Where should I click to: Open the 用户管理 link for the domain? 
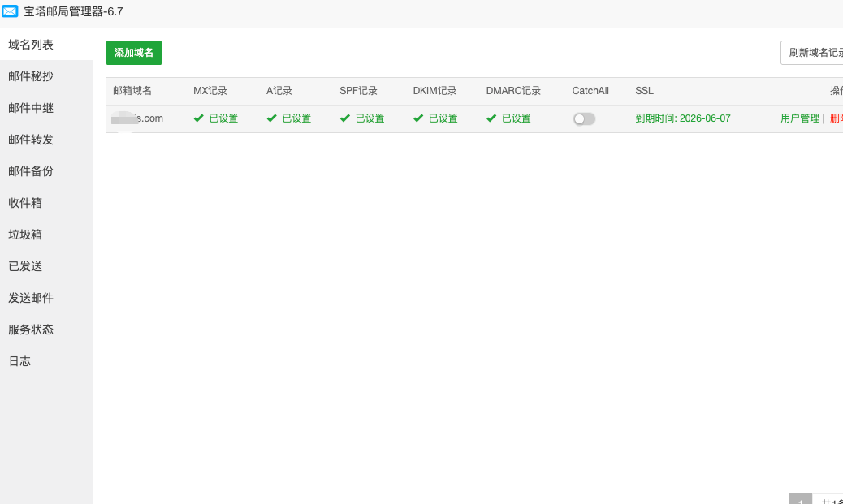click(x=800, y=118)
